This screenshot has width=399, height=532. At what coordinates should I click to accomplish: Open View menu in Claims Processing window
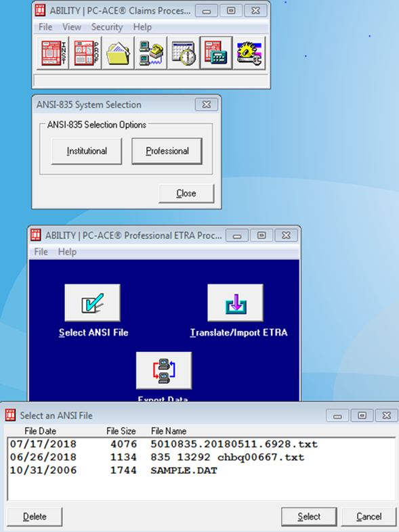tap(72, 27)
